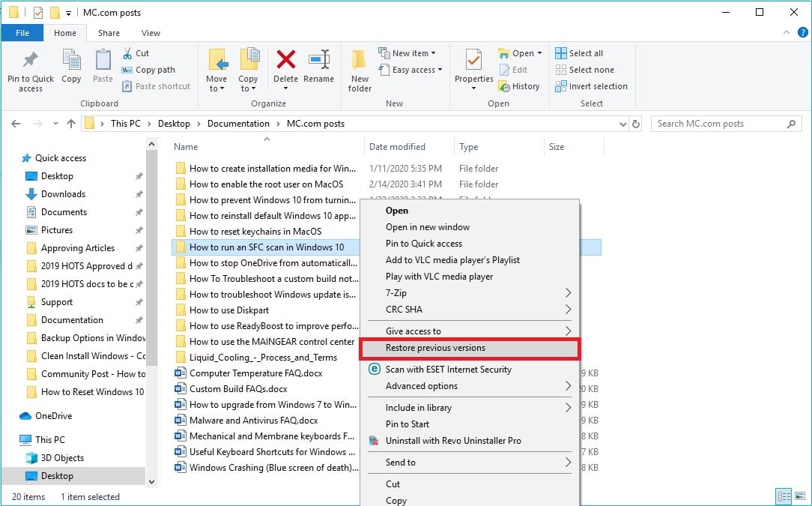Collapse the ribbon with the chevron
Viewport: 812px width, 506px height.
787,32
